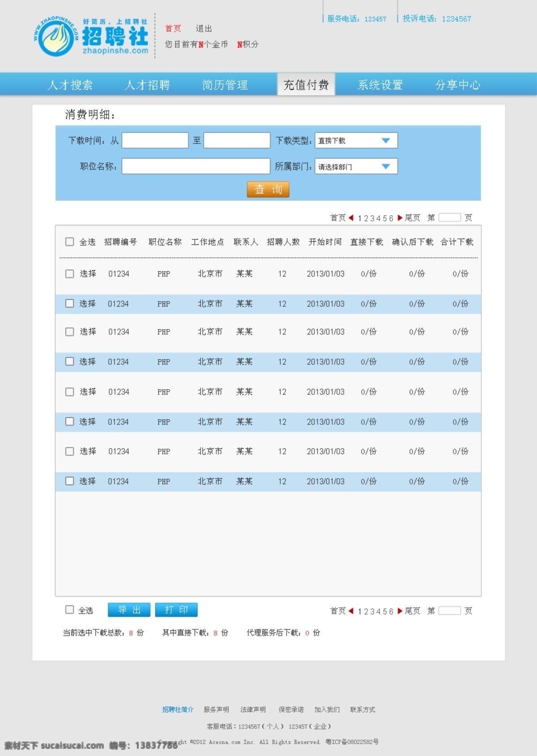This screenshot has height=756, width=537.
Task: Click the 招聘社简介 footer link
Action: (x=178, y=709)
